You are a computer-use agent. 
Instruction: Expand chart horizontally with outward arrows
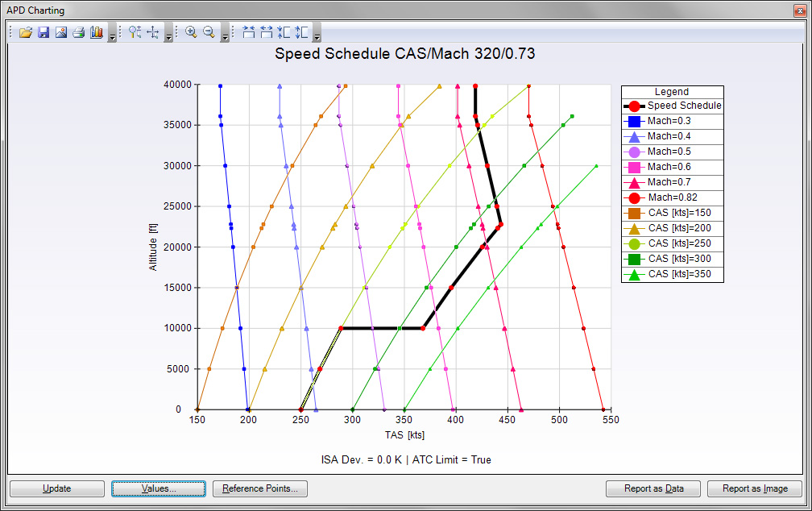click(x=266, y=33)
